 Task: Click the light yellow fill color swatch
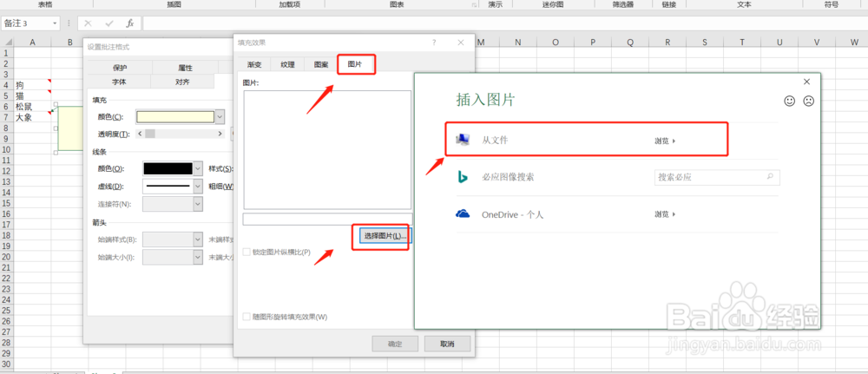click(x=175, y=117)
